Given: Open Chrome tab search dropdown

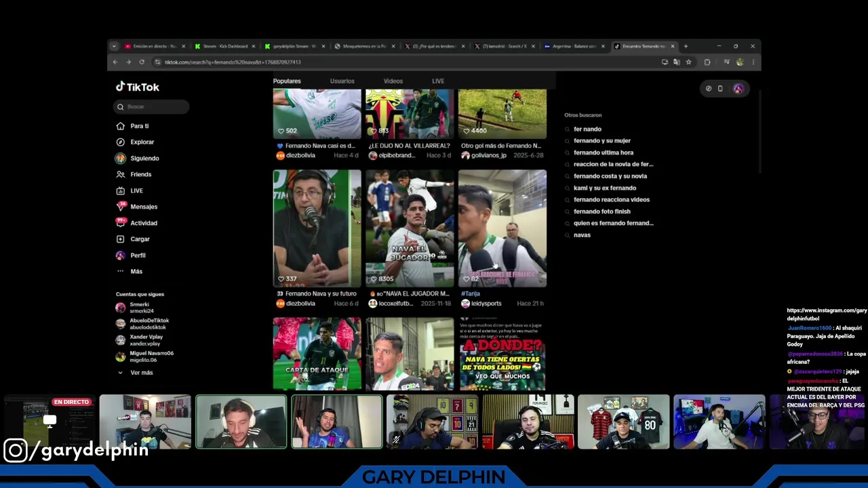Looking at the screenshot, I should click(x=114, y=47).
